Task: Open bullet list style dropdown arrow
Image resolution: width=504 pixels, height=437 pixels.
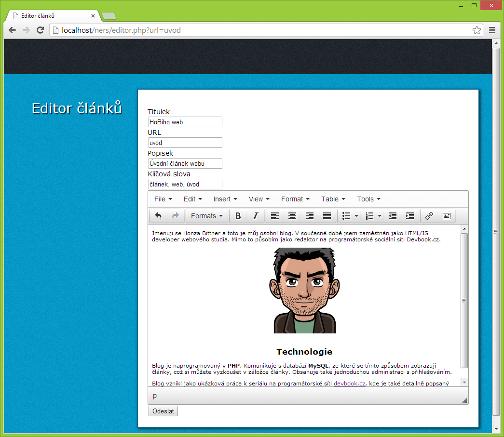Action: pyautogui.click(x=356, y=216)
